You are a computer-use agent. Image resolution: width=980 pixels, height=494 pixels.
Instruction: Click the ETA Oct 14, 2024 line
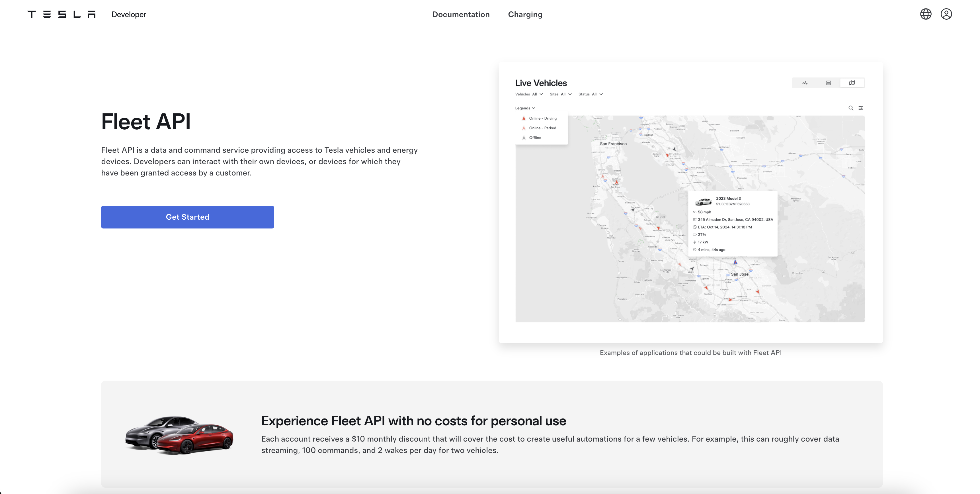(x=725, y=227)
